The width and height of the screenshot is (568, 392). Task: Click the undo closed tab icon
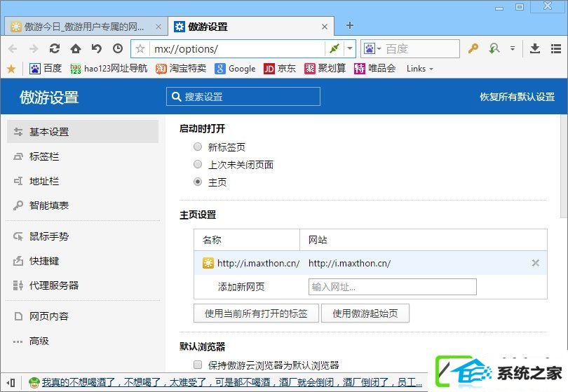96,48
